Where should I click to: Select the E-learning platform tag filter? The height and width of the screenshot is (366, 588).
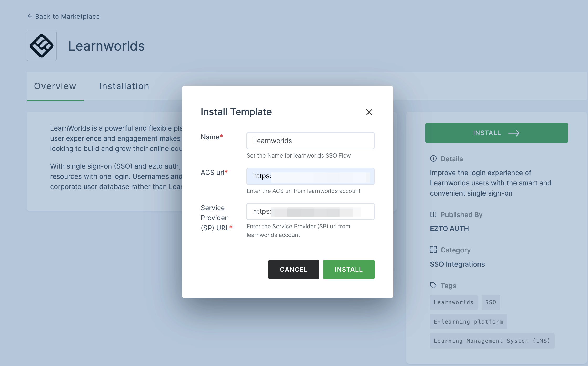(469, 321)
